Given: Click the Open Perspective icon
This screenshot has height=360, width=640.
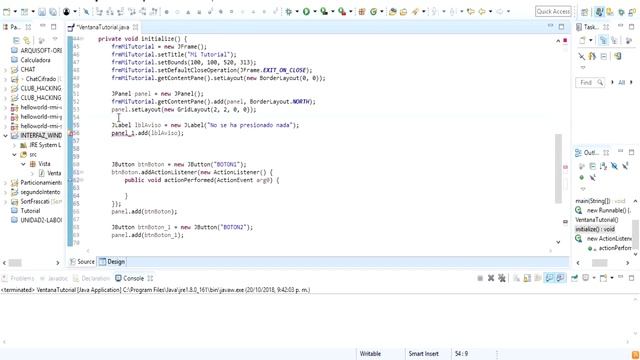Looking at the screenshot, I should (584, 12).
